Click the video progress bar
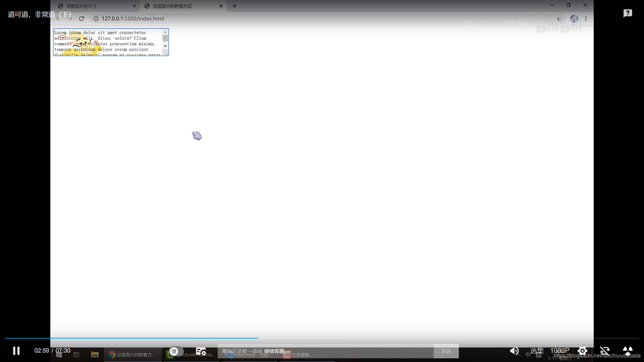Viewport: 644px width, 362px height. click(322, 338)
